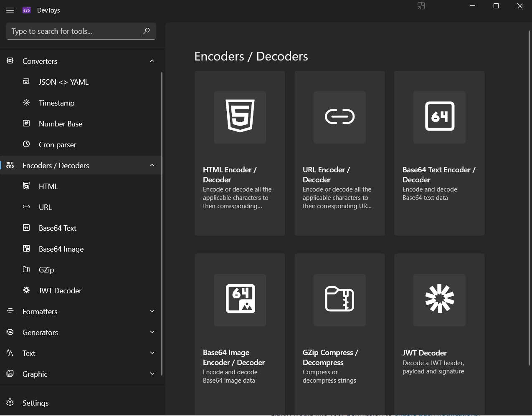
Task: Select the Graphic category label
Action: click(35, 374)
